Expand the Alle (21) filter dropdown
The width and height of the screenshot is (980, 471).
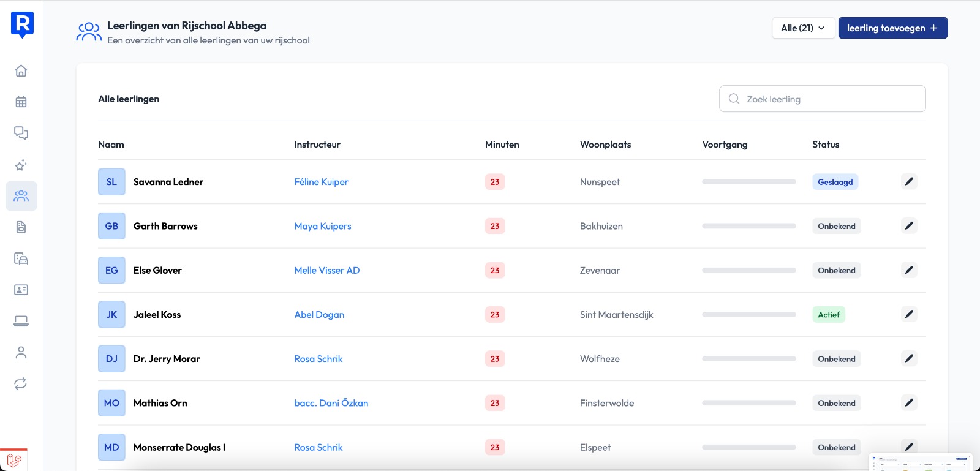803,28
